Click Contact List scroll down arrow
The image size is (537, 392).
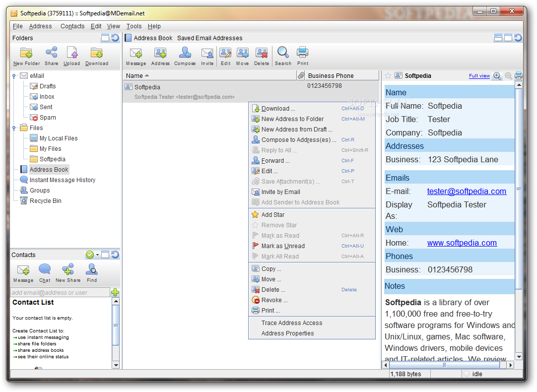coord(116,365)
